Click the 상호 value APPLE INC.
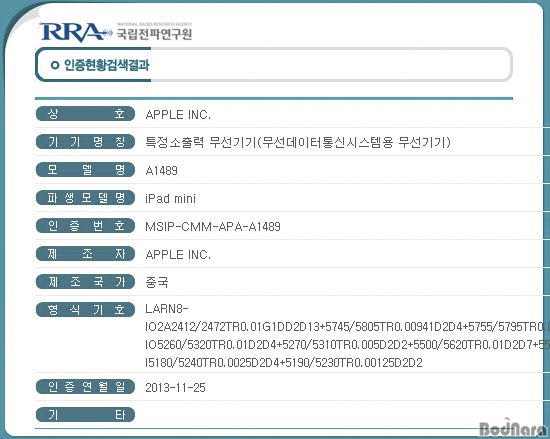This screenshot has width=550, height=439. coord(178,115)
